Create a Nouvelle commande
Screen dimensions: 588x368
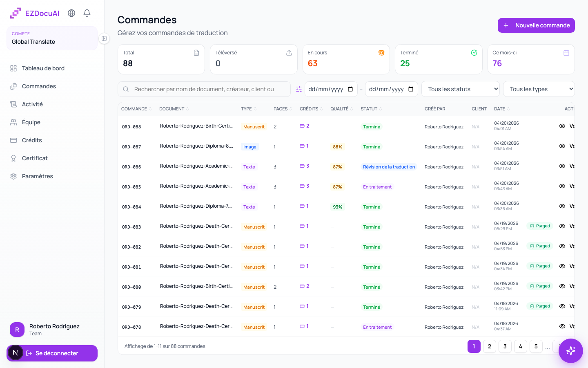click(536, 25)
